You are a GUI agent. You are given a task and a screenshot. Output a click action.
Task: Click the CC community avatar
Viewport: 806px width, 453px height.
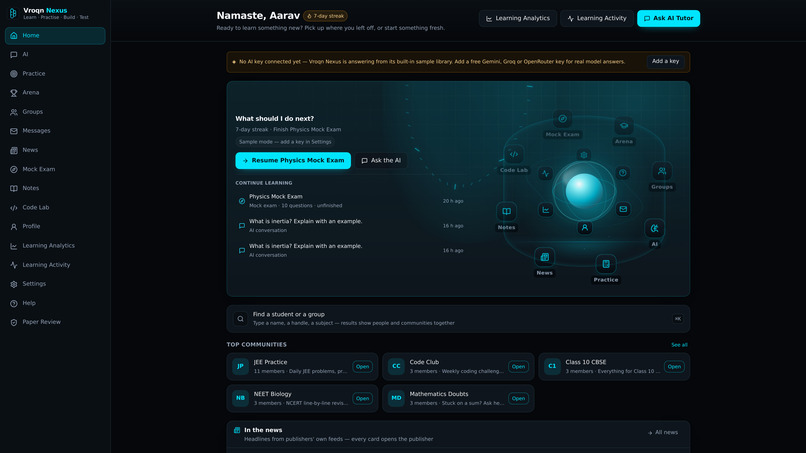396,367
